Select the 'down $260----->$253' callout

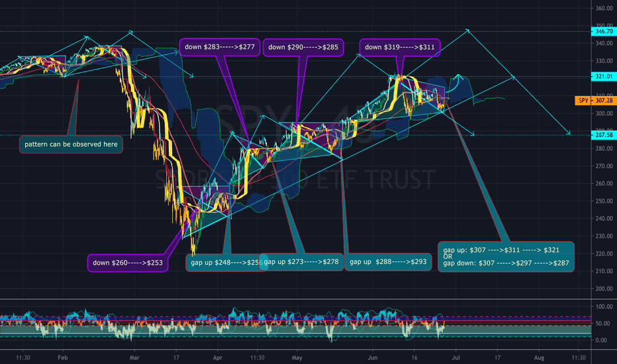pyautogui.click(x=128, y=263)
